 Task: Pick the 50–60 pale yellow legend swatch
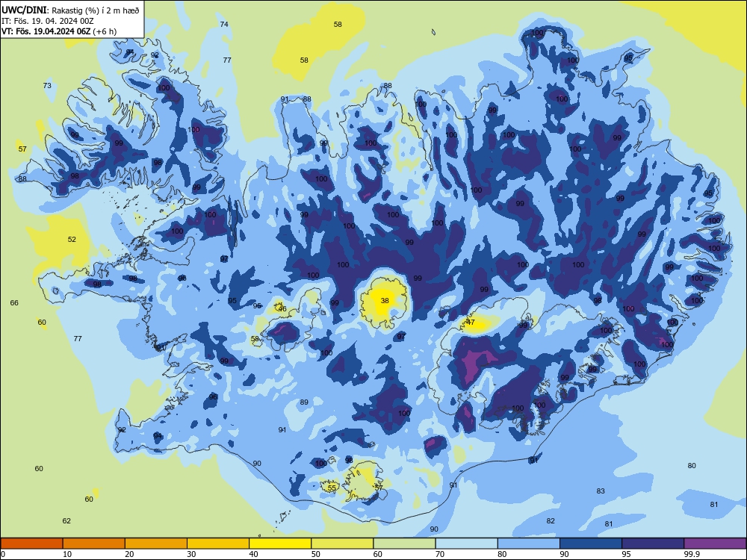[343, 544]
